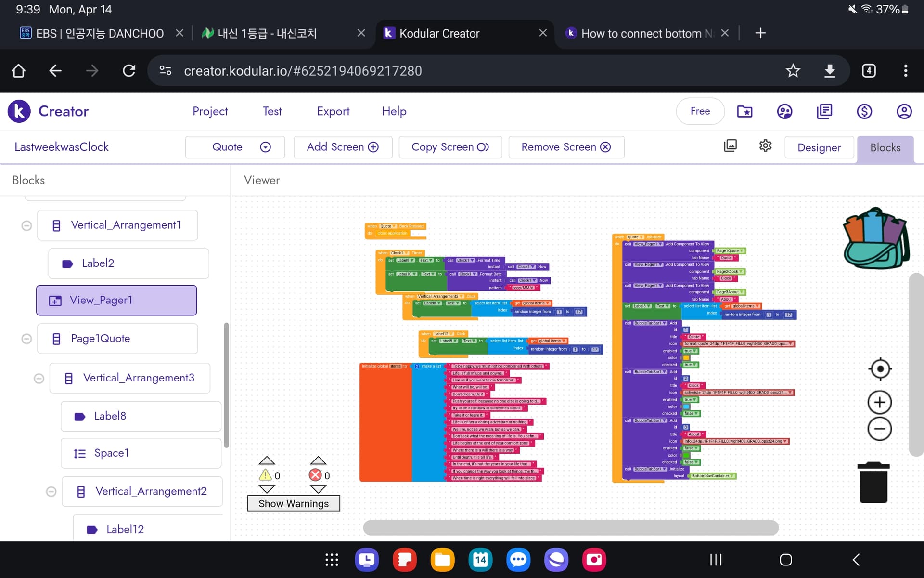
Task: Click the Show Warnings button
Action: tap(294, 503)
